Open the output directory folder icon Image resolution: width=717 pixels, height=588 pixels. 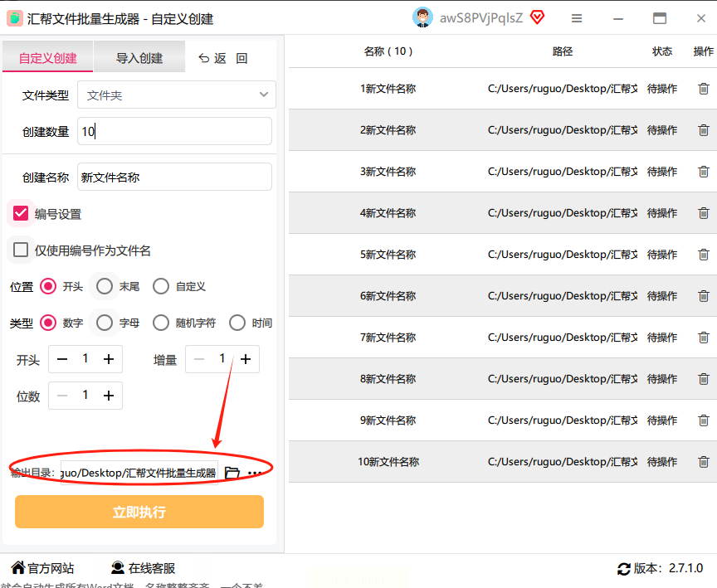pos(232,473)
